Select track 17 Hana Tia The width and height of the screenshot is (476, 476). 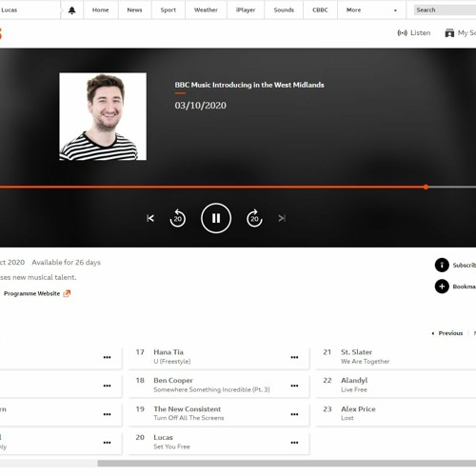point(219,357)
